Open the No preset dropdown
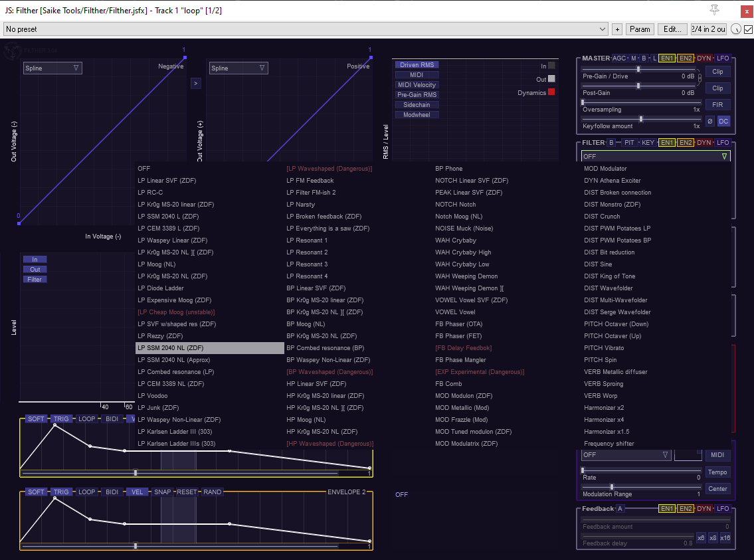The image size is (754, 560). point(306,29)
